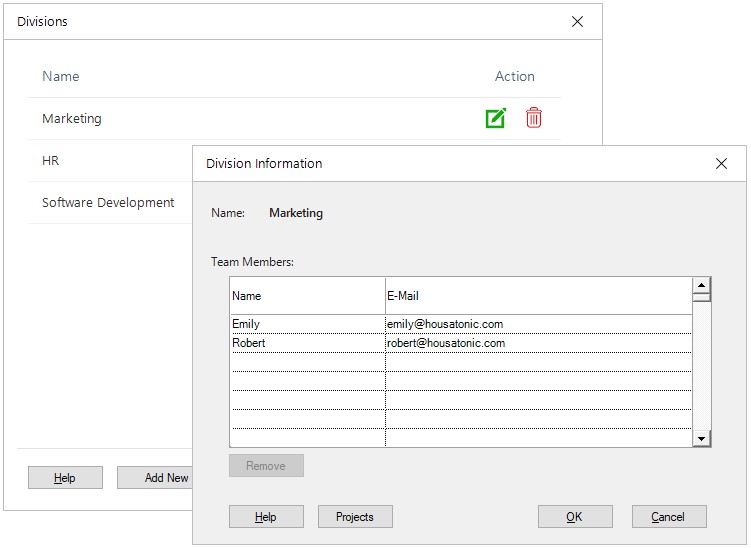
Task: Click robert@housatonic.com email cell
Action: click(539, 343)
